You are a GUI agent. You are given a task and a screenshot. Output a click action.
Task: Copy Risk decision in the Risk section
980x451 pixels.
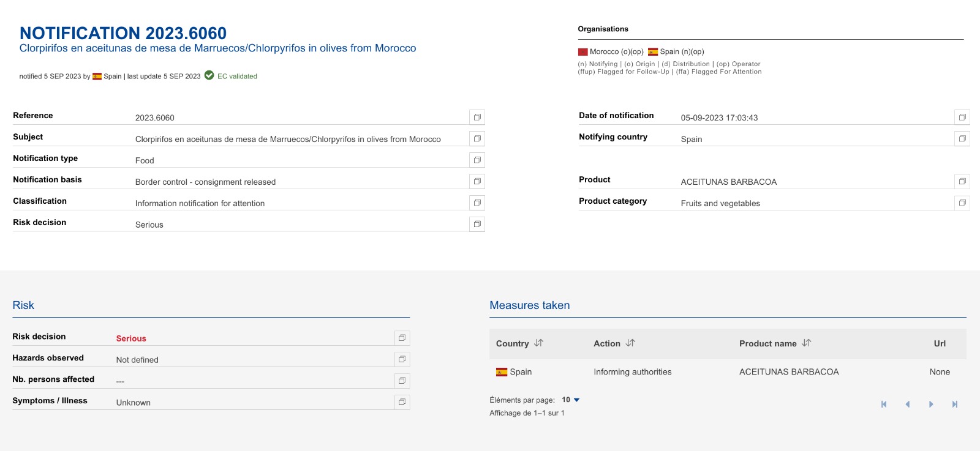(x=402, y=338)
